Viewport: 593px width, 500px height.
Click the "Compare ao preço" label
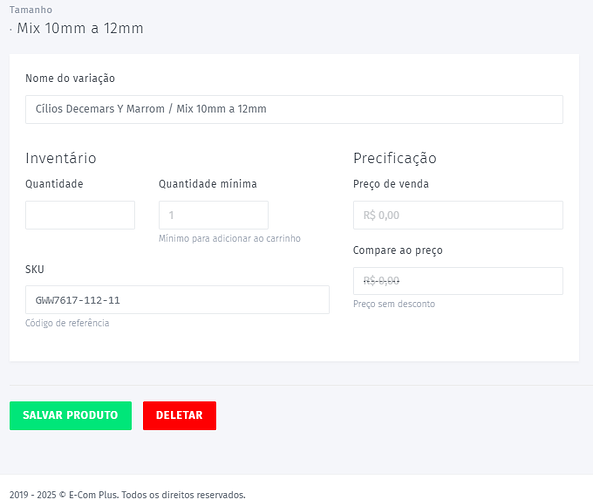398,250
